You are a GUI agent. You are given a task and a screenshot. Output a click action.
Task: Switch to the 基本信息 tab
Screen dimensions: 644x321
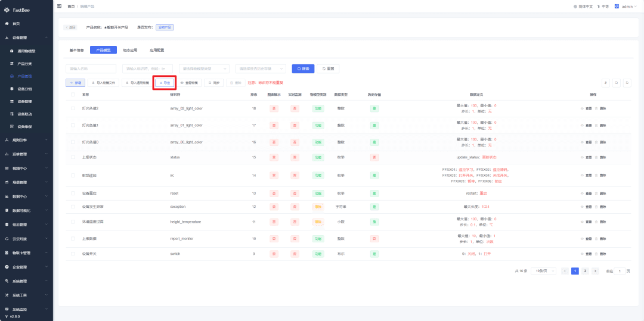tap(77, 50)
